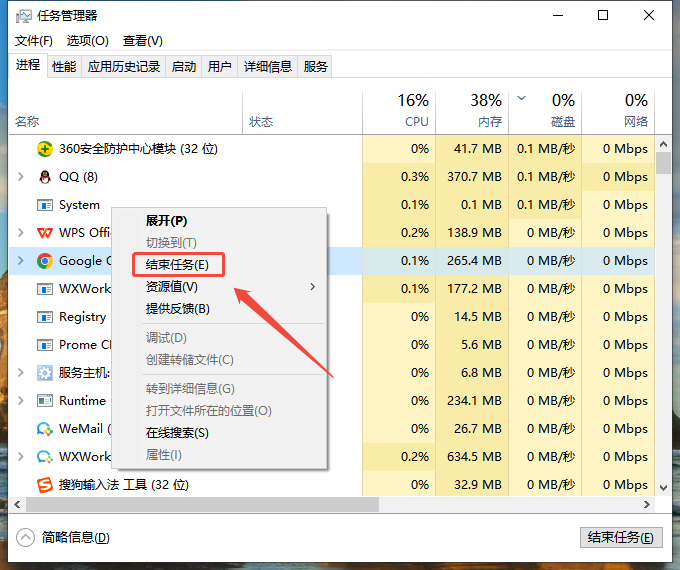Click the horizontal scrollbar thumb
The width and height of the screenshot is (680, 570).
(x=202, y=504)
